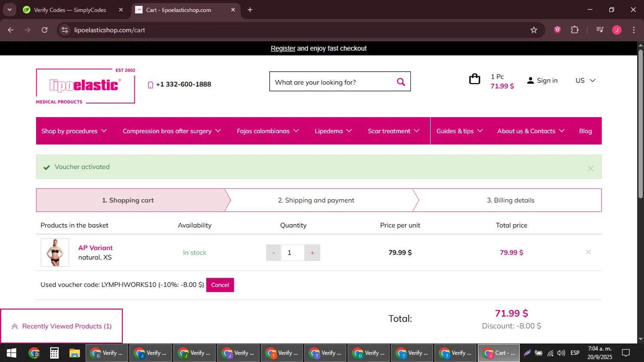Open the browser extensions puzzle icon

[x=574, y=30]
